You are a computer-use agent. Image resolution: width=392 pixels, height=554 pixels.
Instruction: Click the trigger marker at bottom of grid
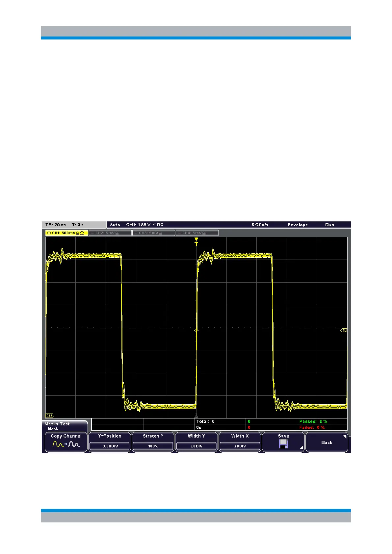(196, 416)
